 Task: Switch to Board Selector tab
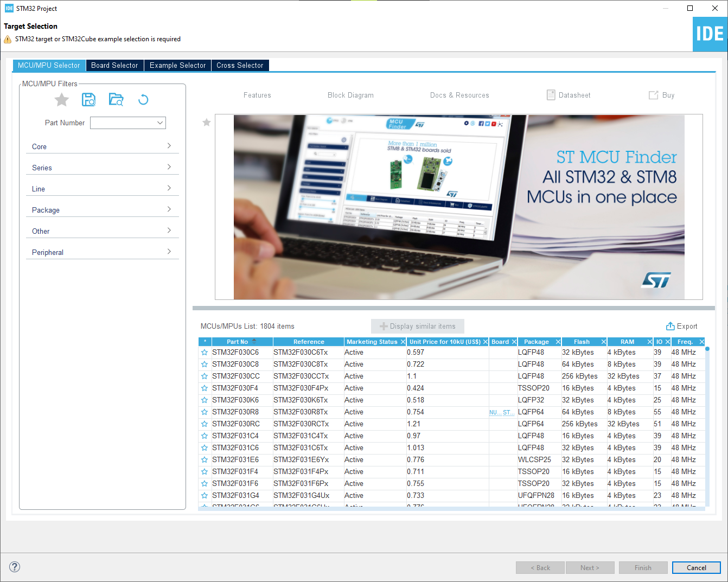114,65
